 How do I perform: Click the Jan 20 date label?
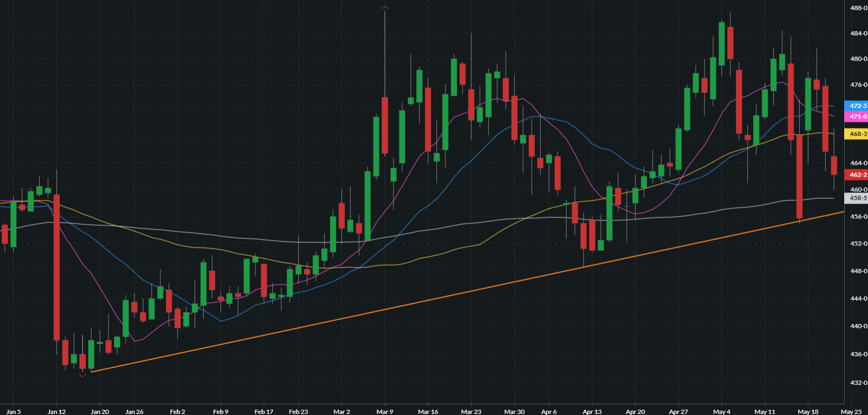99,411
